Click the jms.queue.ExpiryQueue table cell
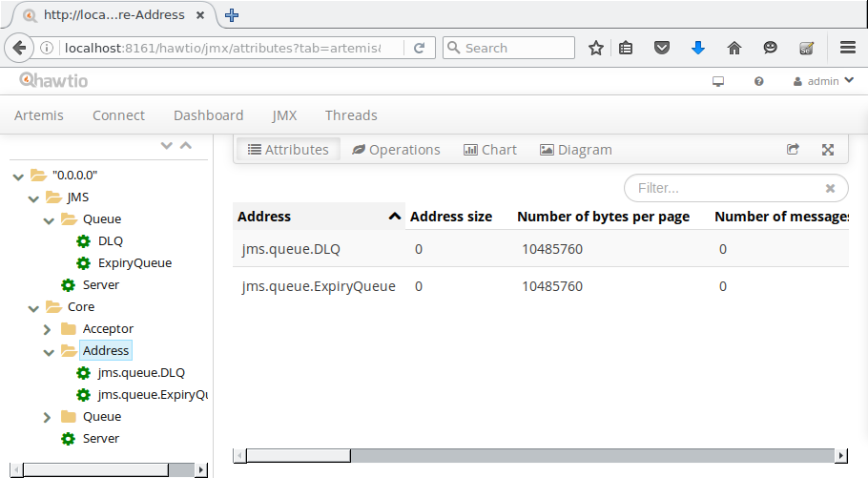Image resolution: width=868 pixels, height=478 pixels. [319, 286]
